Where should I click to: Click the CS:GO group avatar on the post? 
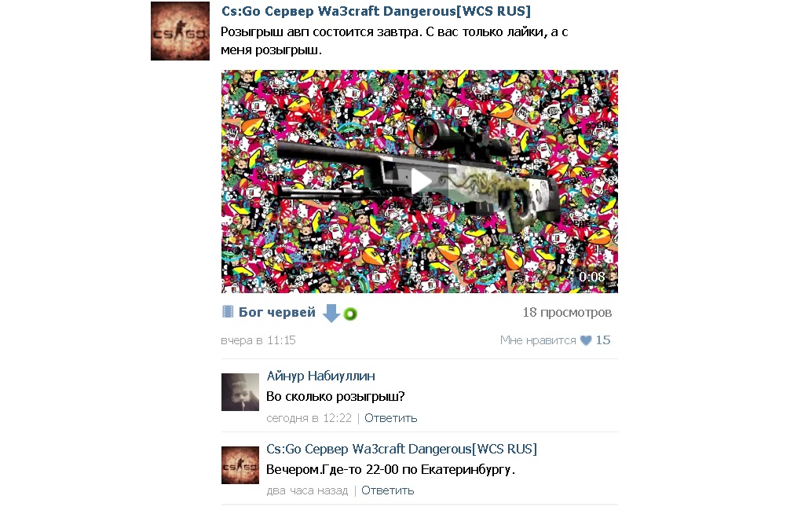pos(180,31)
